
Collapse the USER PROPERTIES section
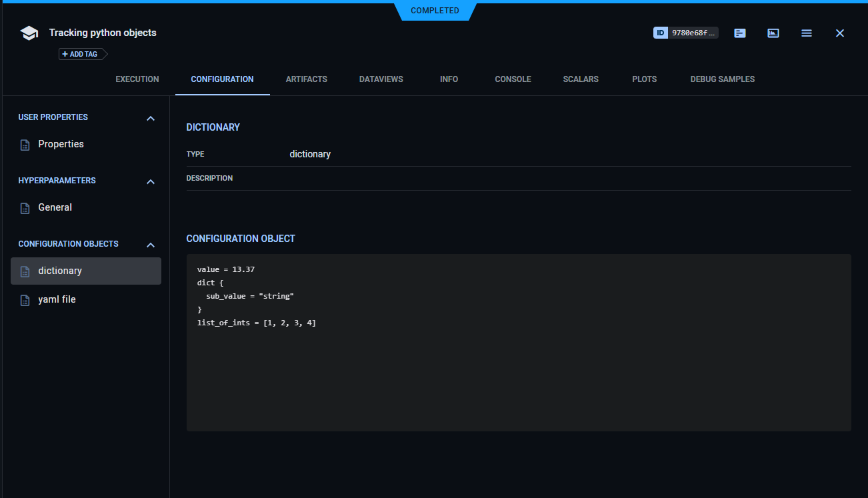[x=151, y=117]
